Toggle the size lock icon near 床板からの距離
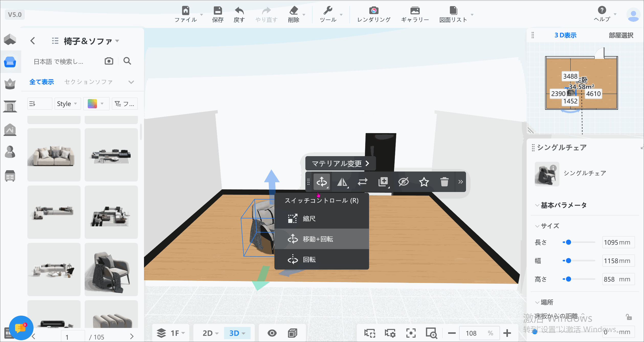644x342 pixels. (x=629, y=317)
